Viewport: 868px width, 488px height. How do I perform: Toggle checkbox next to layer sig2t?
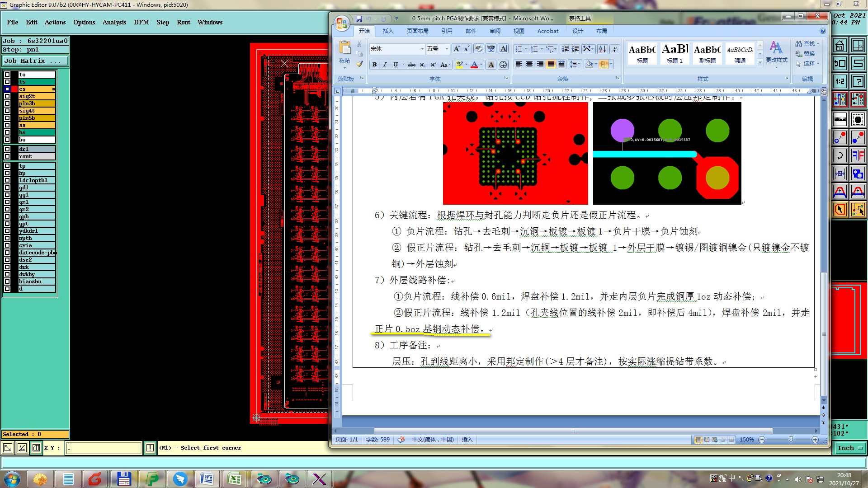[x=7, y=96]
